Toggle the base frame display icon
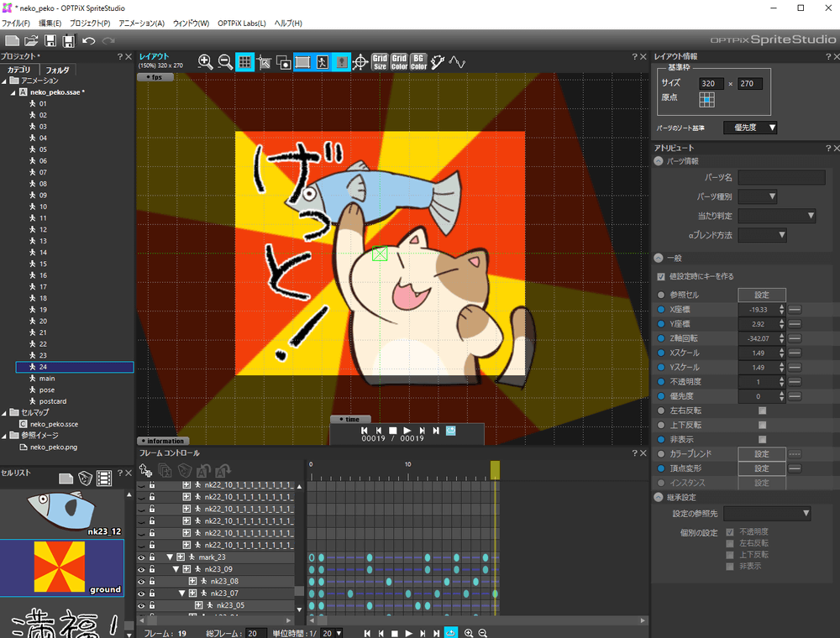Screen dimensions: 840x638 click(302, 62)
